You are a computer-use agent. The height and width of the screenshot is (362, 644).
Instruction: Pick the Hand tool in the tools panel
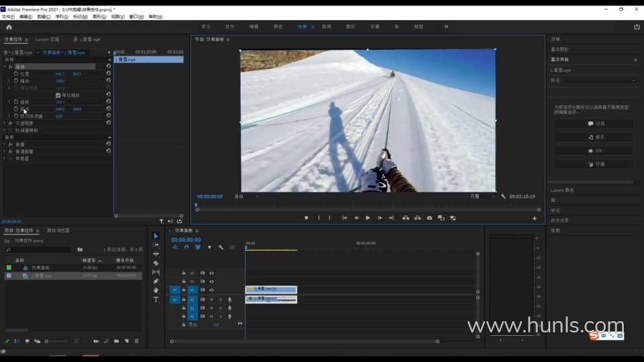coord(156,290)
